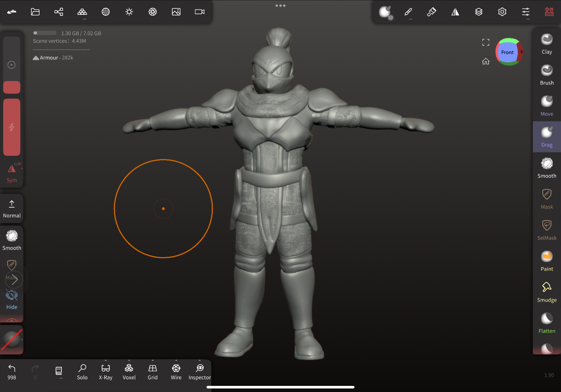The height and width of the screenshot is (392, 561).
Task: Toggle Voxel option
Action: [x=129, y=372]
